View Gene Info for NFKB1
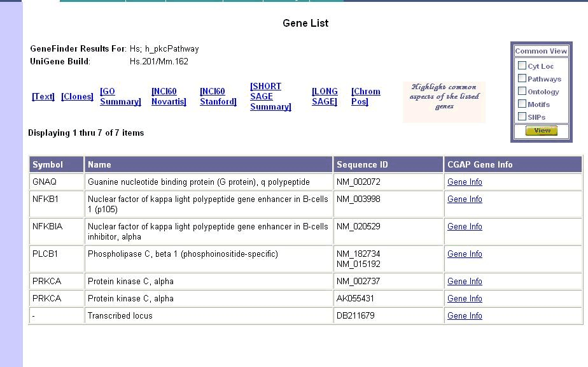Image resolution: width=588 pixels, height=367 pixels. [465, 199]
